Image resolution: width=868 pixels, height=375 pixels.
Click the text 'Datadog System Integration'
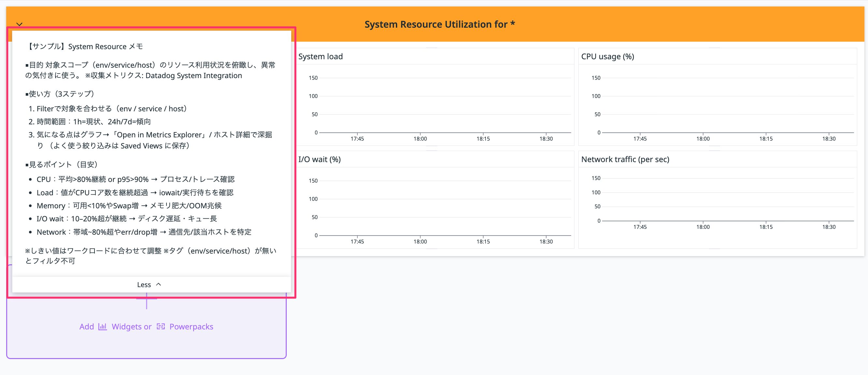click(x=194, y=76)
